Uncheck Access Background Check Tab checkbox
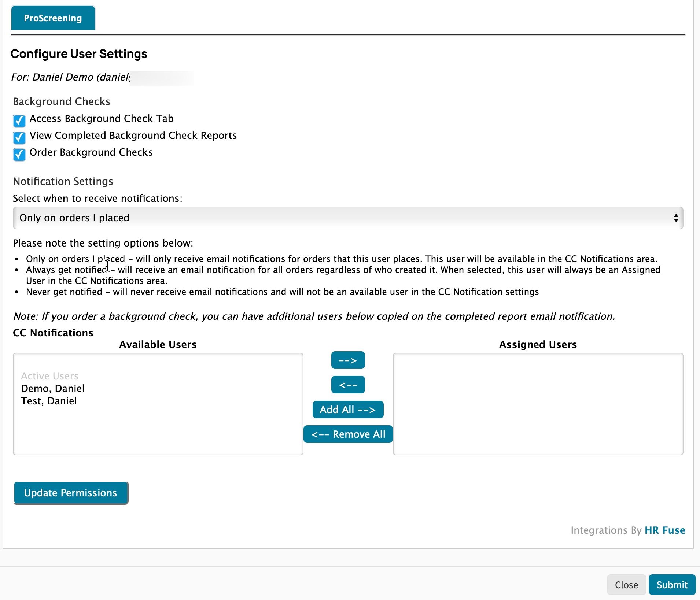The width and height of the screenshot is (700, 600). (x=19, y=121)
